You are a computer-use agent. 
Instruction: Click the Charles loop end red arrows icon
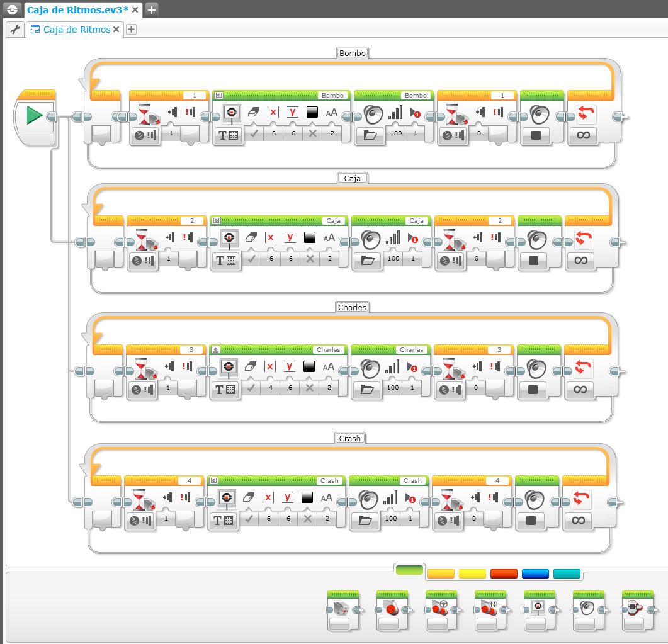point(583,368)
